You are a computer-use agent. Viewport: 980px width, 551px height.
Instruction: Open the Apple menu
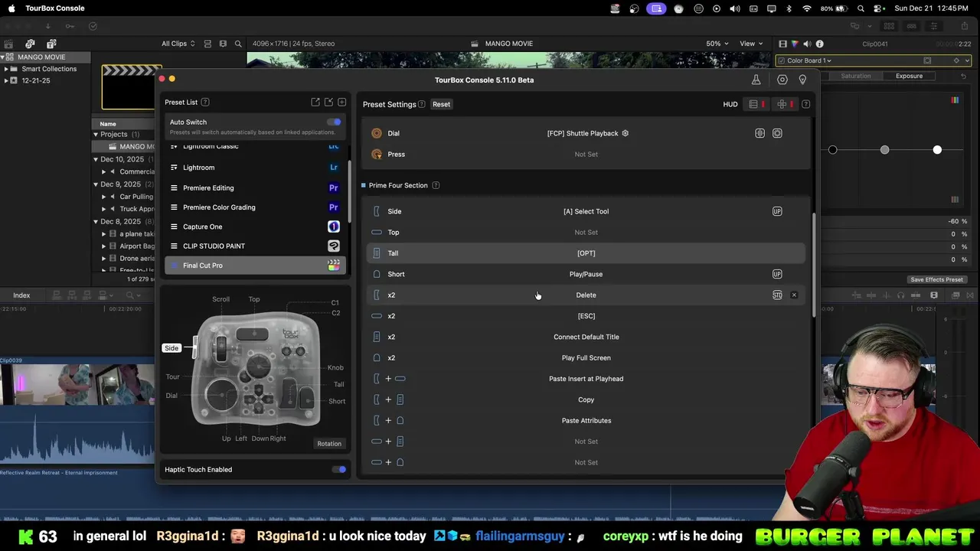[x=11, y=8]
